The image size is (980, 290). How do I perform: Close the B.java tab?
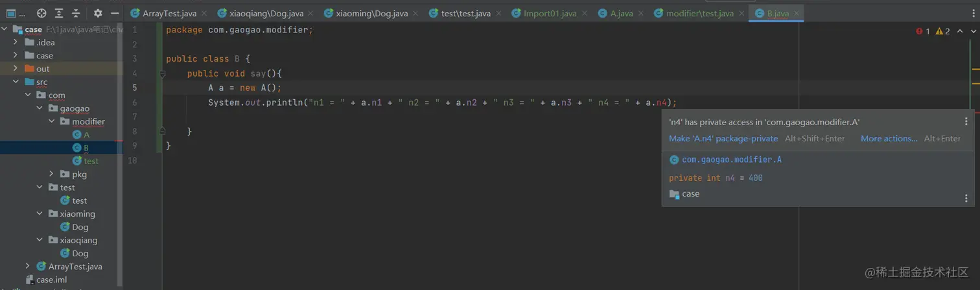pyautogui.click(x=797, y=13)
